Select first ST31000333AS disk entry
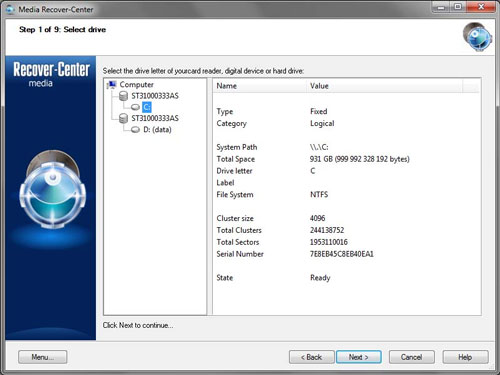 pyautogui.click(x=155, y=96)
